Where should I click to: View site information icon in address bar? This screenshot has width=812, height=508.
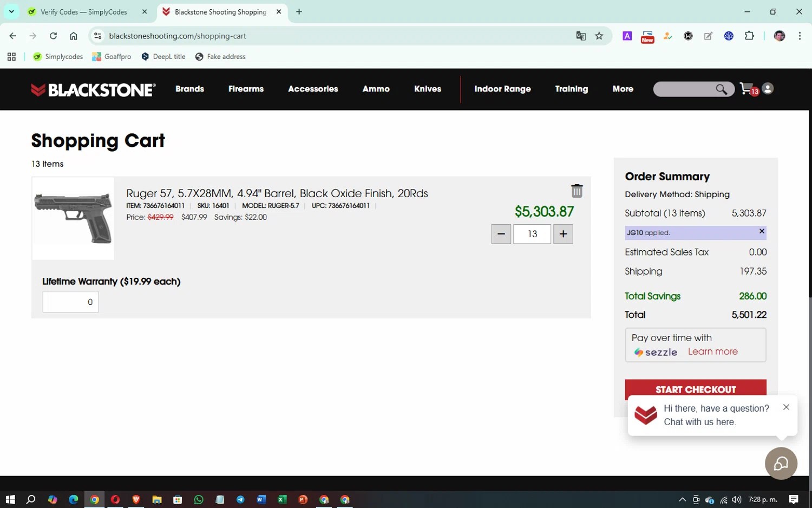(x=97, y=36)
